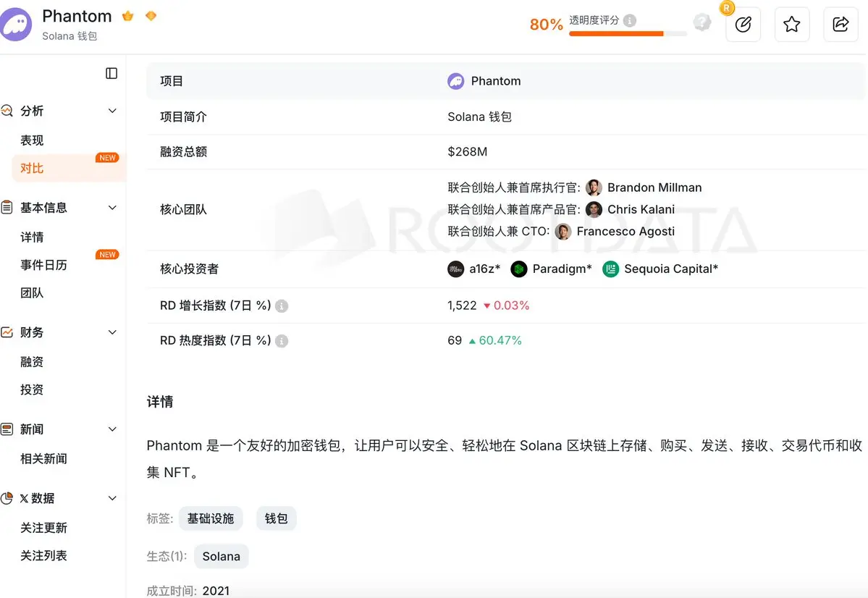The height and width of the screenshot is (598, 868).
Task: Click info icon next to RD 增长指数
Action: tap(282, 306)
